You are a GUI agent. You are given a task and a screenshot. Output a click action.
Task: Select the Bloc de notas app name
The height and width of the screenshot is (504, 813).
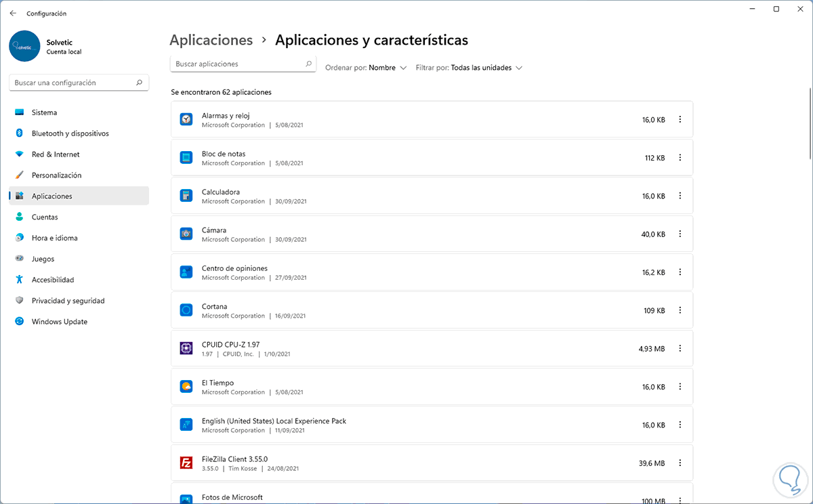[x=224, y=154]
